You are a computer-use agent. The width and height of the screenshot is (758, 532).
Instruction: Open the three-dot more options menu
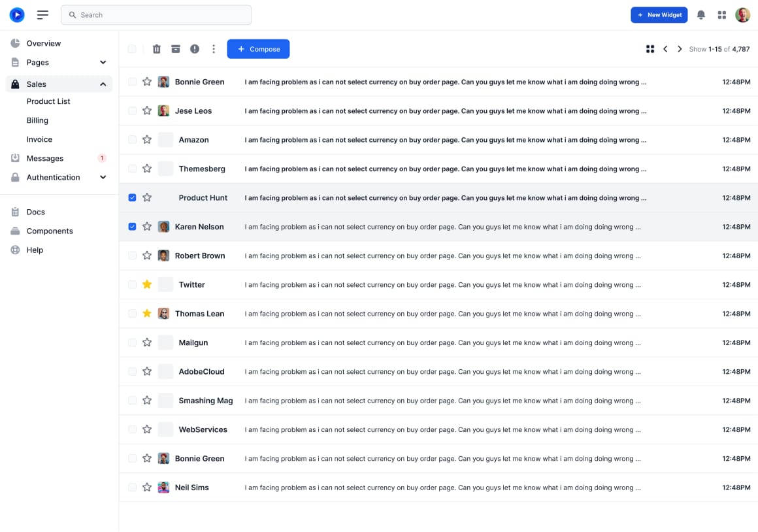coord(214,49)
